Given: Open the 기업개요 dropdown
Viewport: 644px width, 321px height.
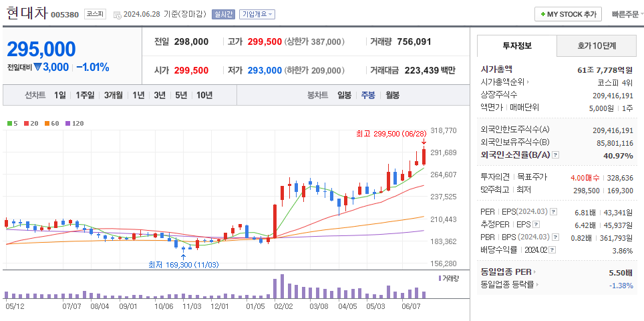Looking at the screenshot, I should 257,14.
